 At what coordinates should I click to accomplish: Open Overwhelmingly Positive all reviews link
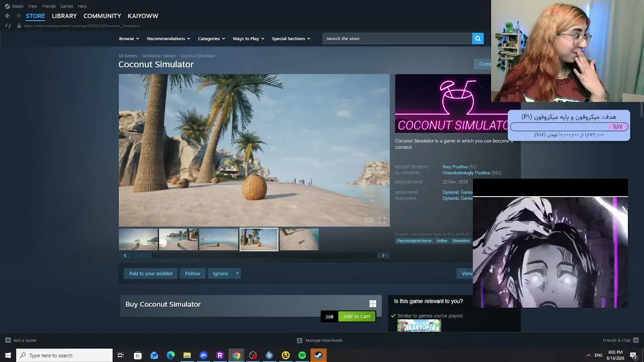pyautogui.click(x=466, y=173)
